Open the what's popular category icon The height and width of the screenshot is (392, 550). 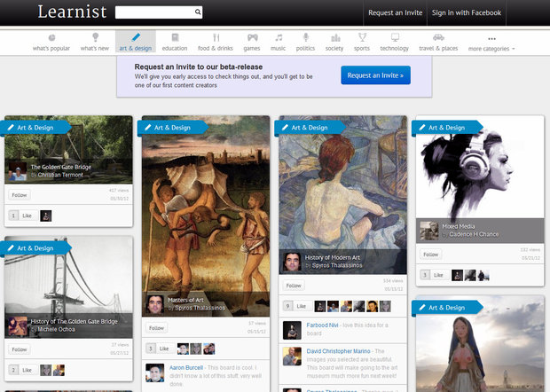coord(52,37)
